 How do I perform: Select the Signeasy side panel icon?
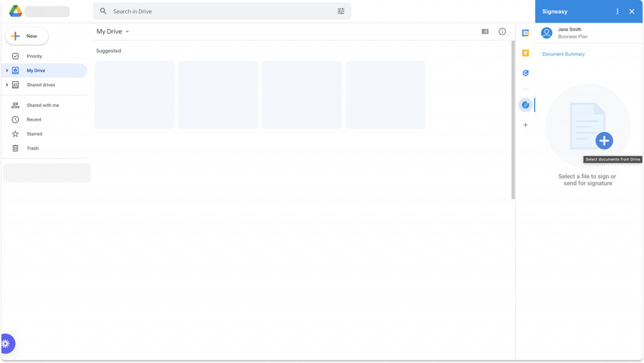(x=526, y=104)
